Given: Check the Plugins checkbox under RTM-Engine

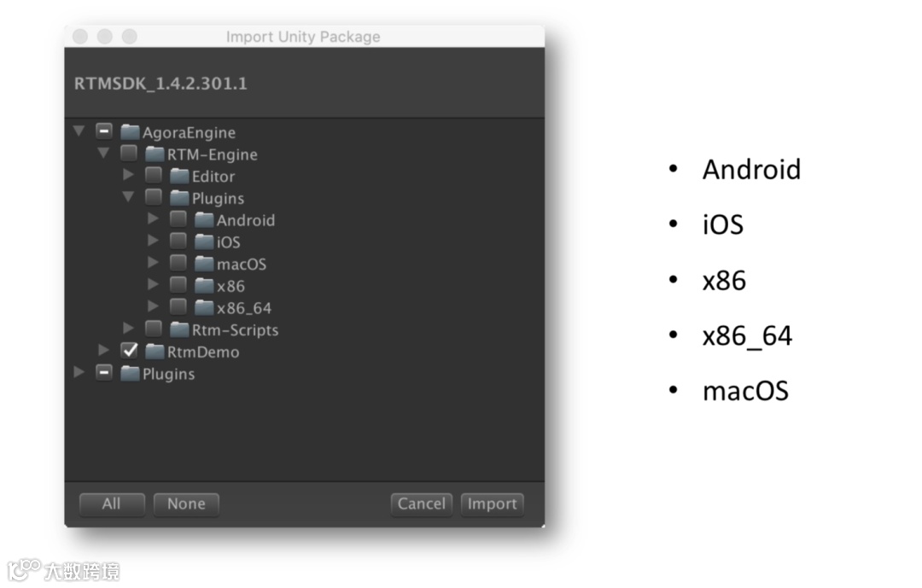Looking at the screenshot, I should click(154, 196).
